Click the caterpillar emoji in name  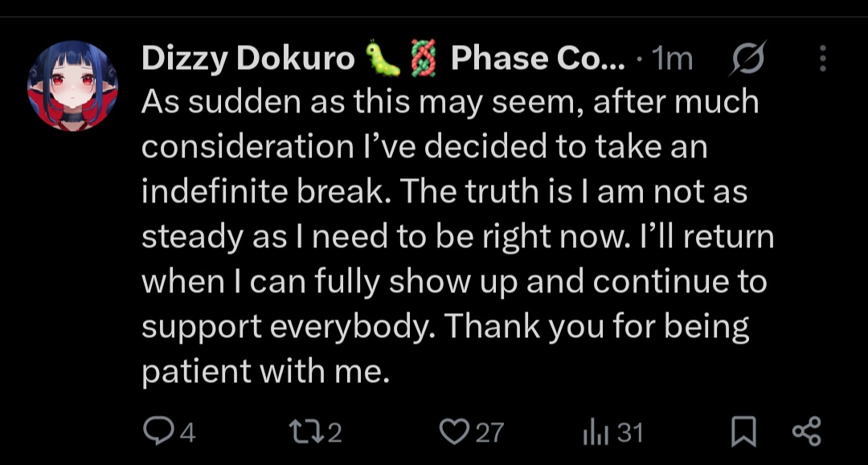(383, 58)
